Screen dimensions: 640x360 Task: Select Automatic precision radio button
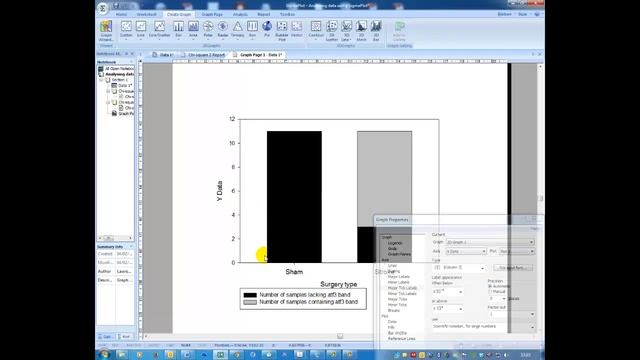pyautogui.click(x=490, y=286)
